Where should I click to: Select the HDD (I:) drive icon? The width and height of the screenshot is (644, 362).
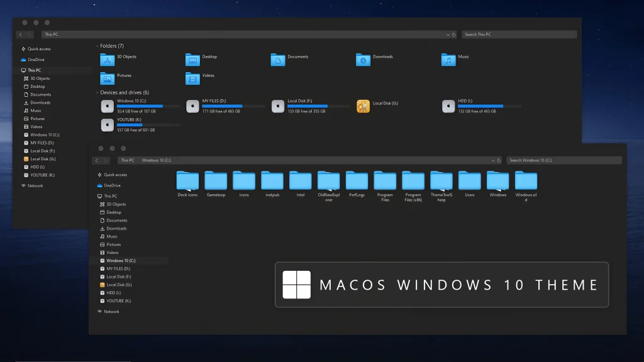tap(448, 106)
